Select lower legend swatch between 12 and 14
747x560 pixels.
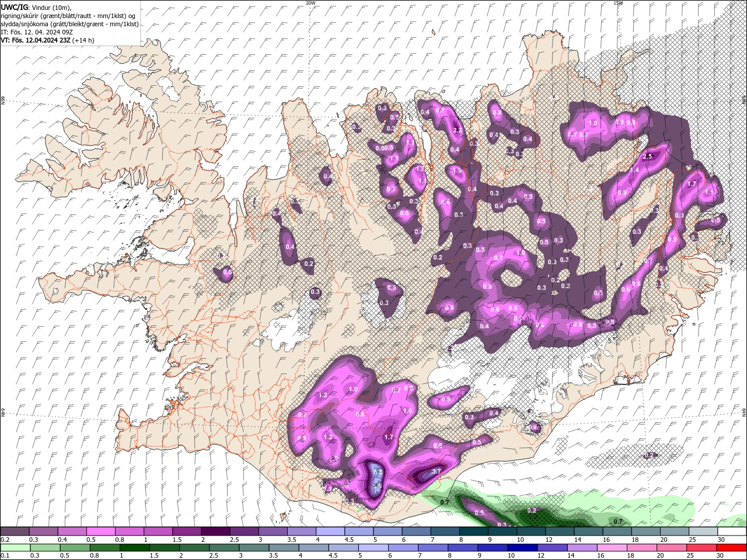pos(552,548)
